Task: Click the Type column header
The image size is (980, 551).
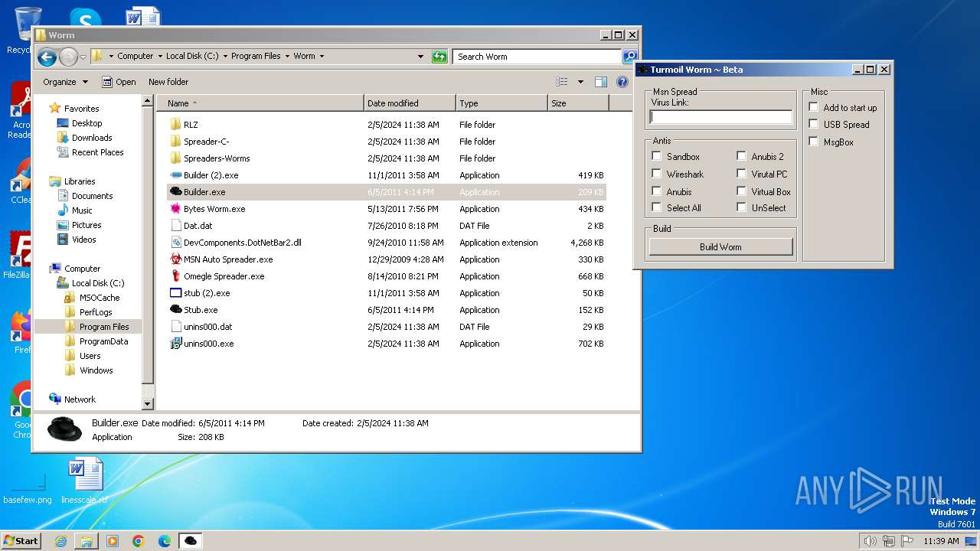Action: (501, 103)
